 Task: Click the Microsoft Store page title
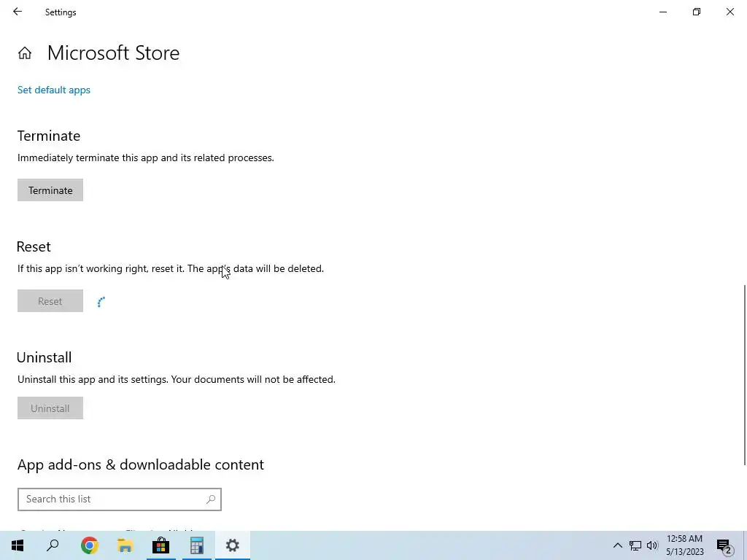(x=113, y=52)
